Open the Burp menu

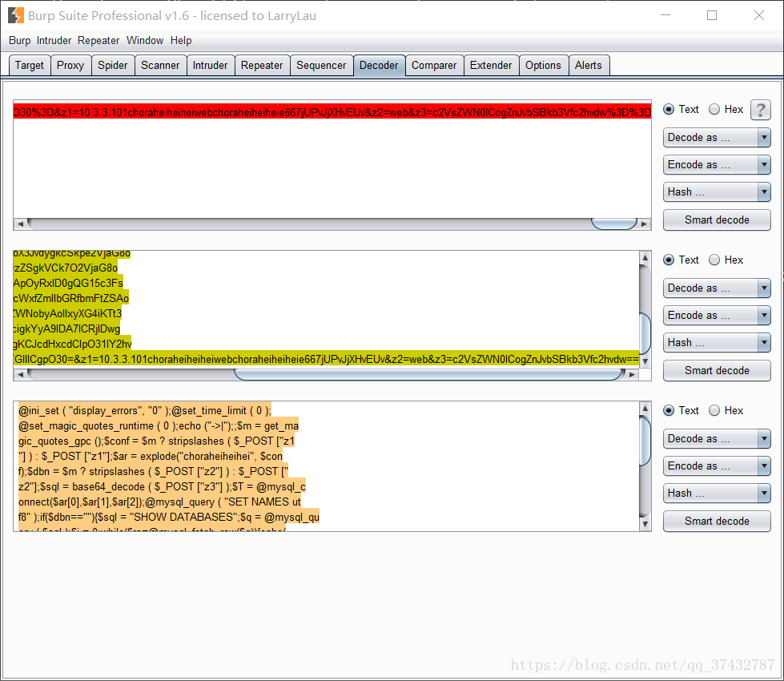point(19,41)
